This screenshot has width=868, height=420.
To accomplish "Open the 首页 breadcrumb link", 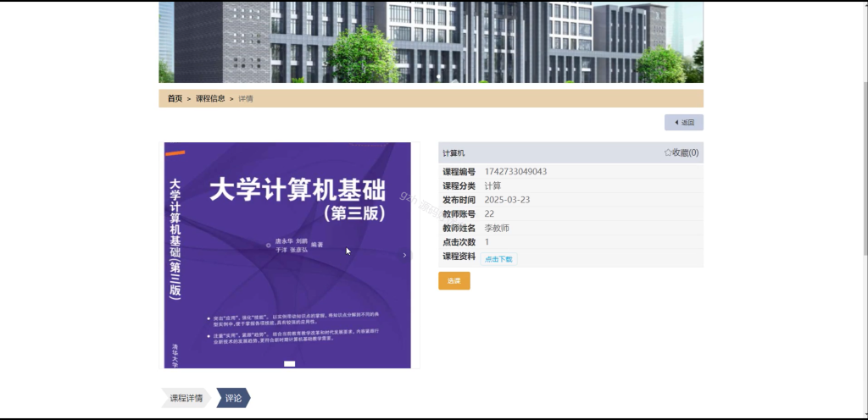I will [175, 98].
